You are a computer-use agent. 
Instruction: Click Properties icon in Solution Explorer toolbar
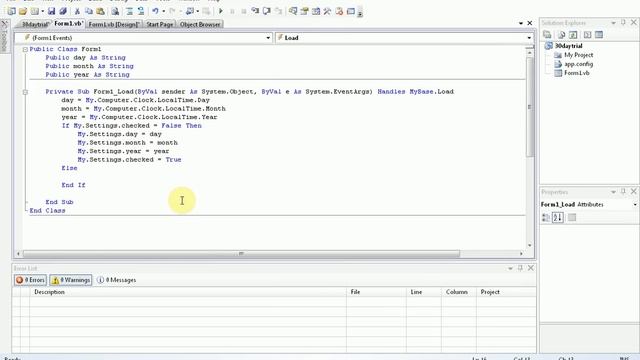[x=547, y=35]
